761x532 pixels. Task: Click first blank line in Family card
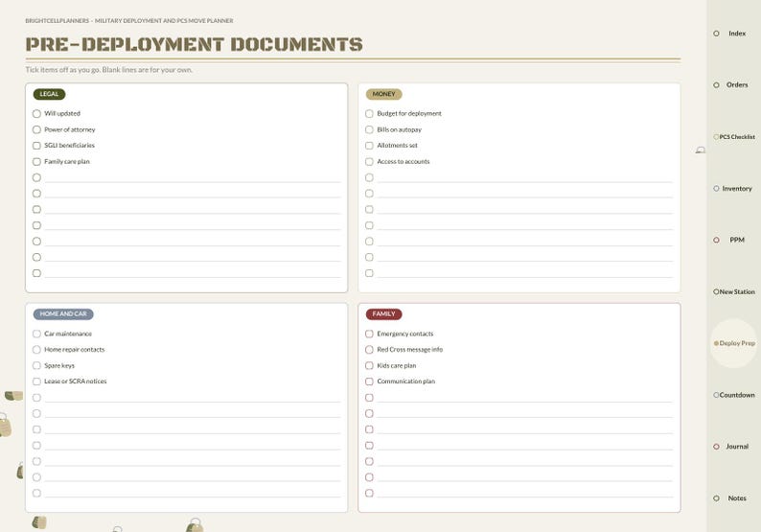point(524,398)
